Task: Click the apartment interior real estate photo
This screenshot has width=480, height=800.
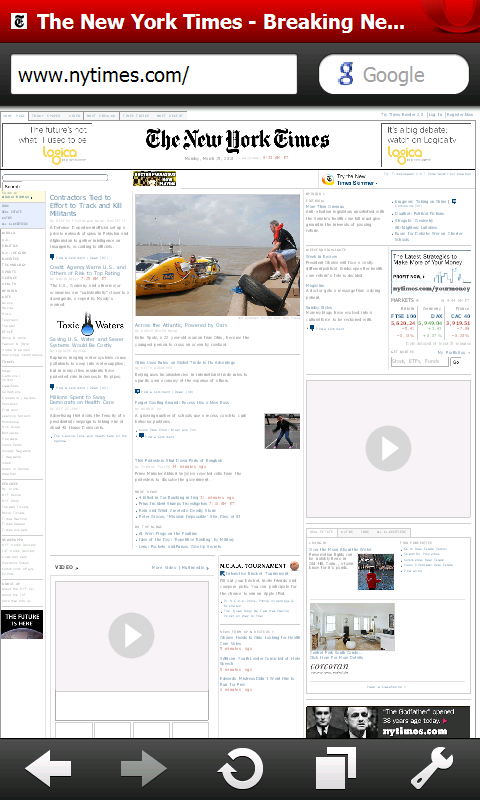Action: coord(352,627)
